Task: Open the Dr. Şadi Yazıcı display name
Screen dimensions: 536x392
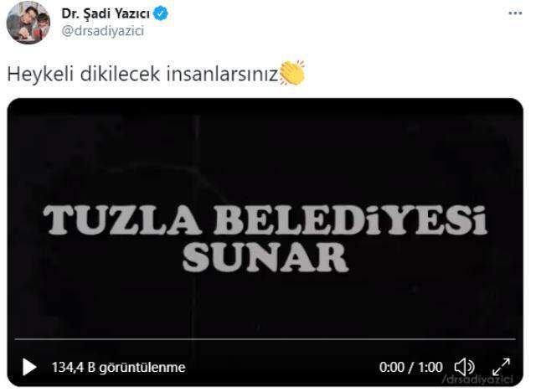Action: click(106, 13)
